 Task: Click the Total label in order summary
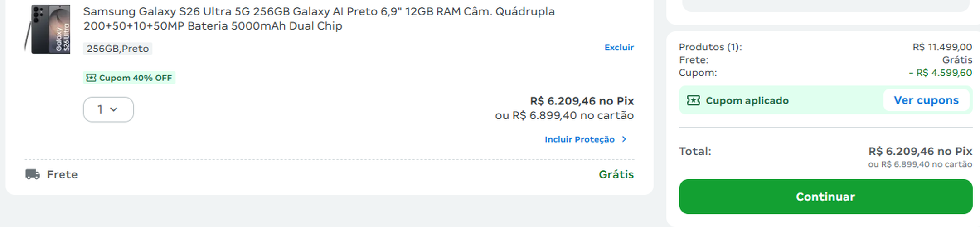[695, 151]
